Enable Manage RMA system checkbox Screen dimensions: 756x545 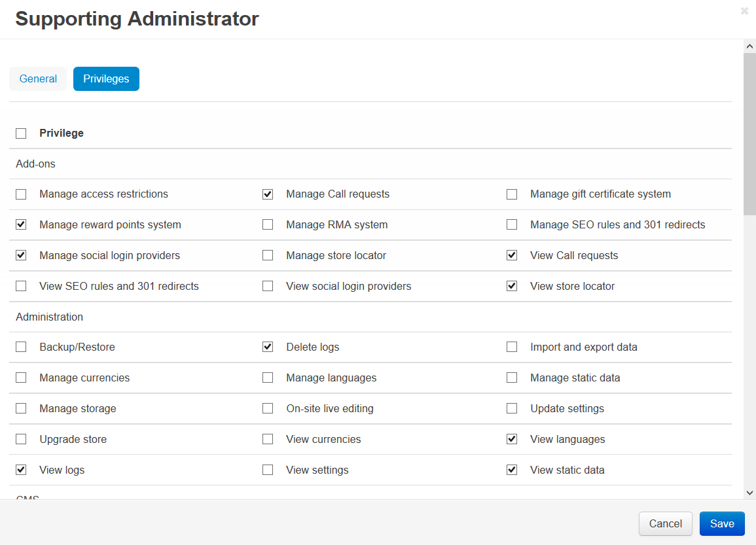click(x=268, y=224)
